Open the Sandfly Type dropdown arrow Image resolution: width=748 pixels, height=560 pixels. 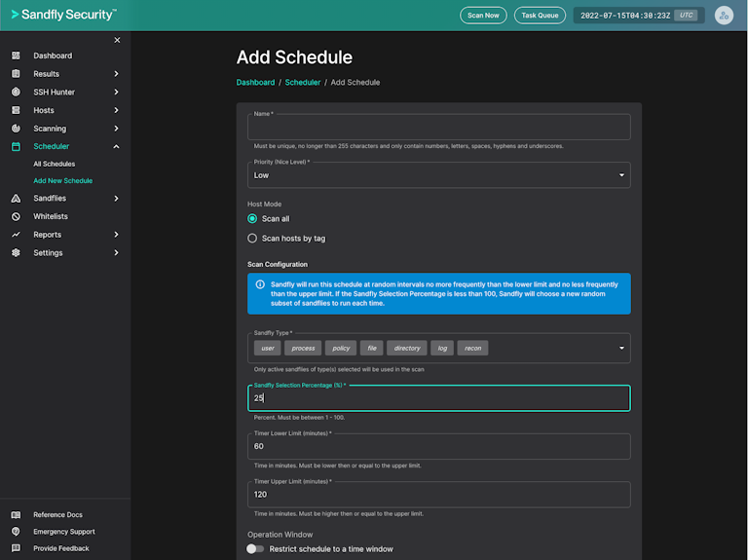621,349
